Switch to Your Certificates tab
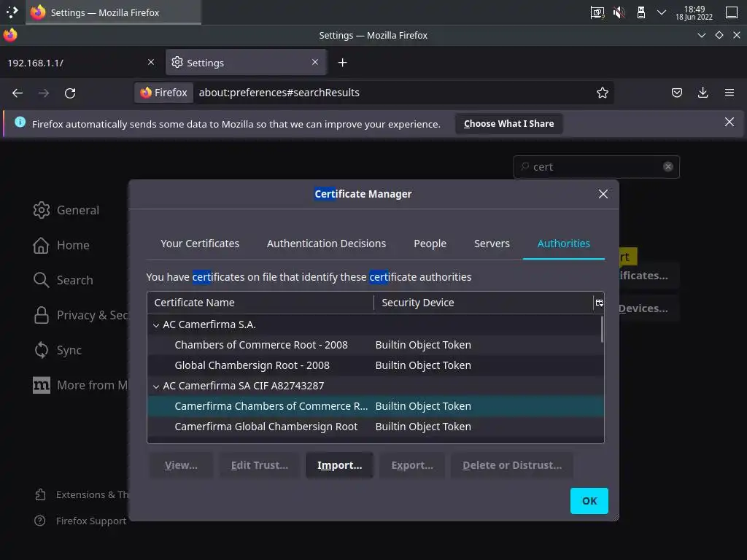Viewport: 747px width, 560px height. [x=200, y=244]
